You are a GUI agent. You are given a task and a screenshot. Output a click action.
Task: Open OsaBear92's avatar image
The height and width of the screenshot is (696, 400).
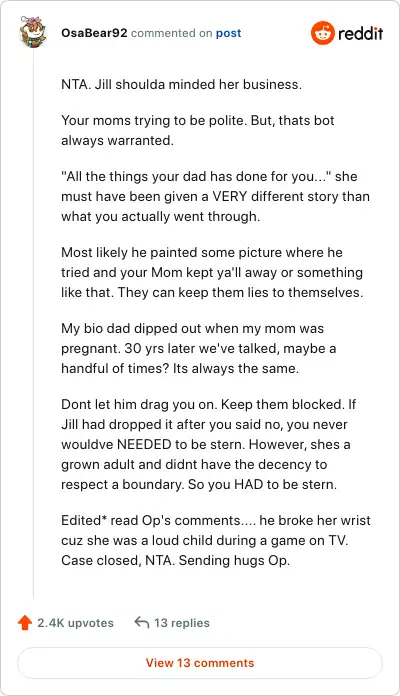point(33,32)
